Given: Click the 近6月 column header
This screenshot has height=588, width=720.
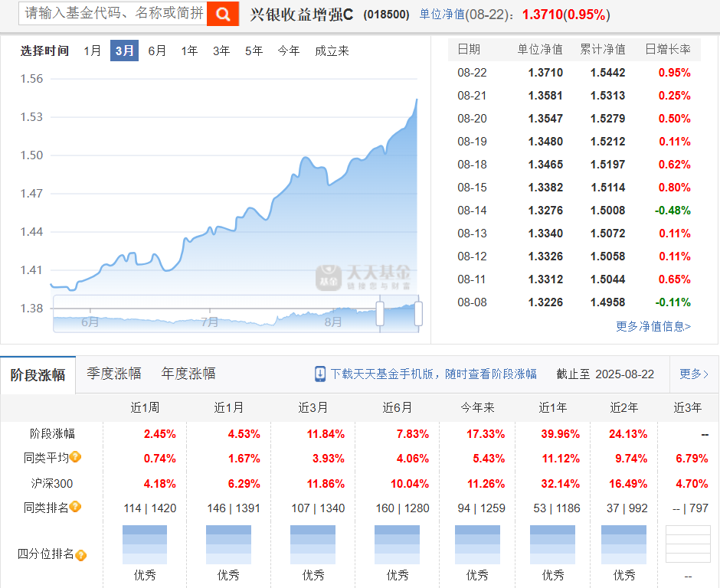Looking at the screenshot, I should [x=398, y=407].
